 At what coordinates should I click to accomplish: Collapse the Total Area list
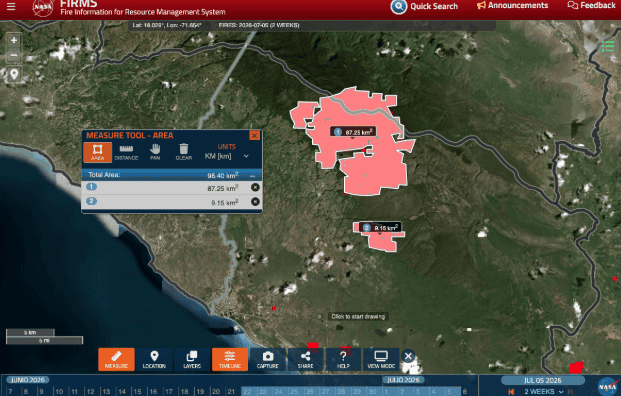click(252, 175)
